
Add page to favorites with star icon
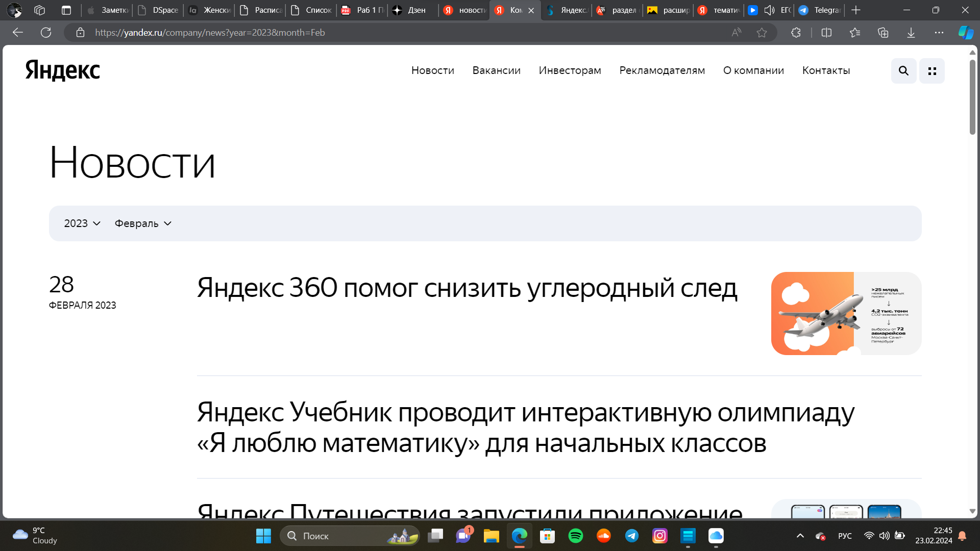coord(762,33)
